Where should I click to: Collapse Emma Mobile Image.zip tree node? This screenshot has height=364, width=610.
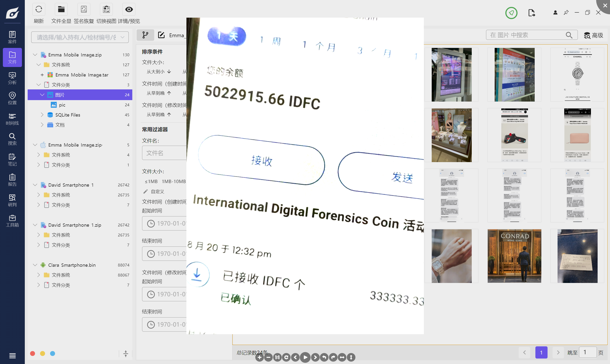[x=35, y=55]
